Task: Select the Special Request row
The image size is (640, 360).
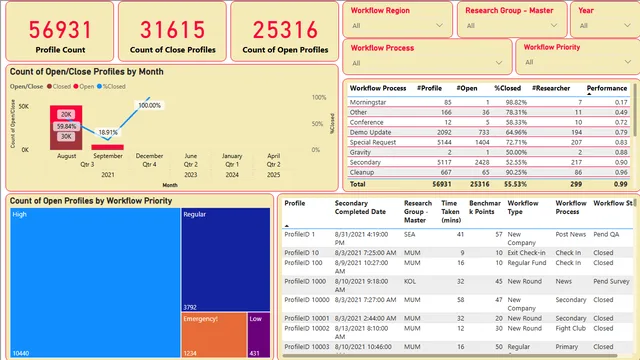Action: pos(489,142)
